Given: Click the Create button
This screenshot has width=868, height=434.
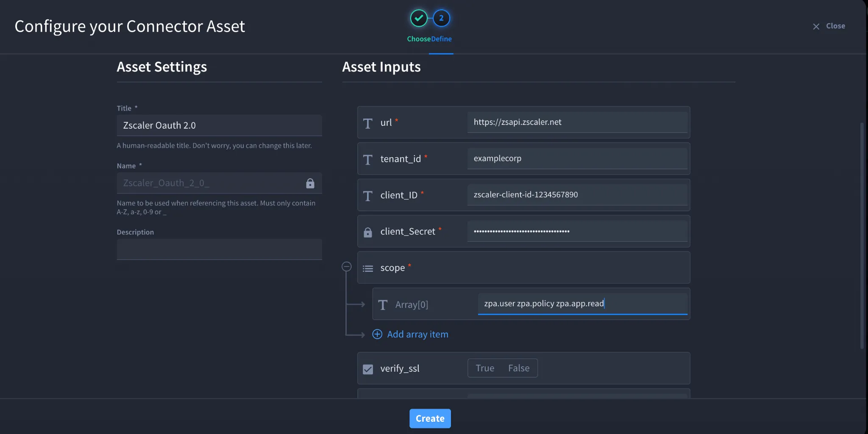Looking at the screenshot, I should (430, 418).
